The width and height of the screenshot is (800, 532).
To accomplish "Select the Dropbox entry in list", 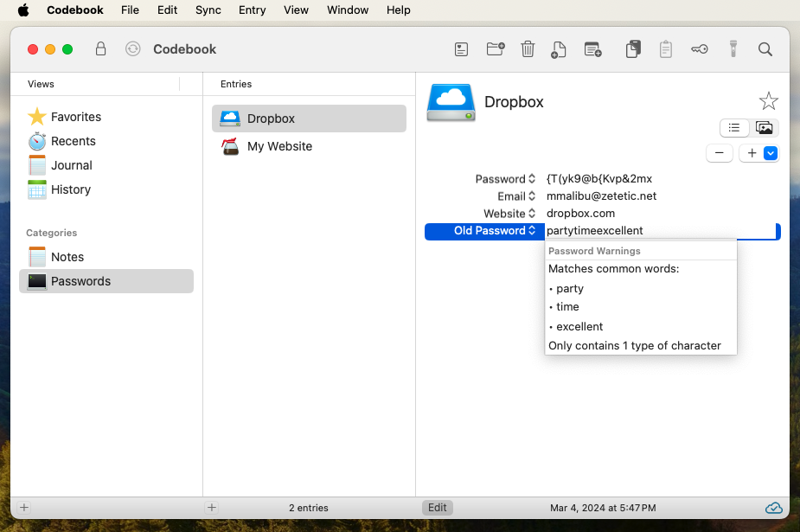I will point(309,119).
